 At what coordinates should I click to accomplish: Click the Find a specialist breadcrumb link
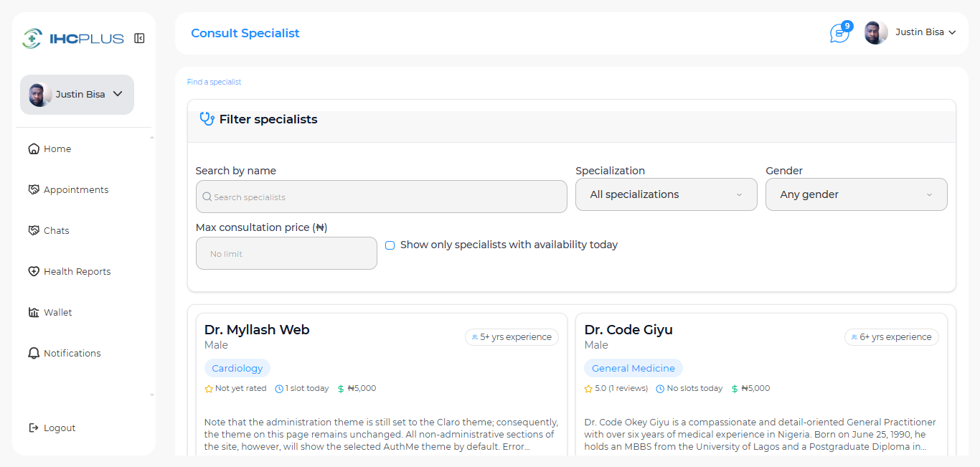[x=214, y=82]
